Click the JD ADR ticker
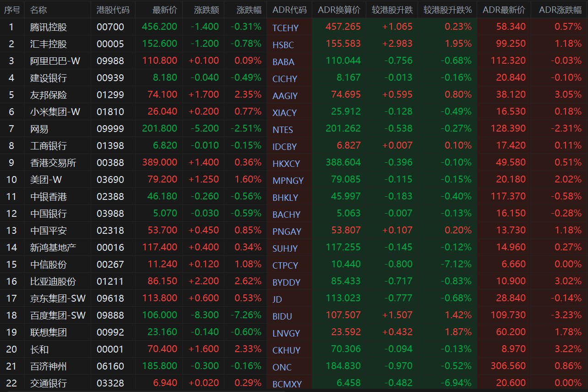The height and width of the screenshot is (392, 588). pos(277,299)
